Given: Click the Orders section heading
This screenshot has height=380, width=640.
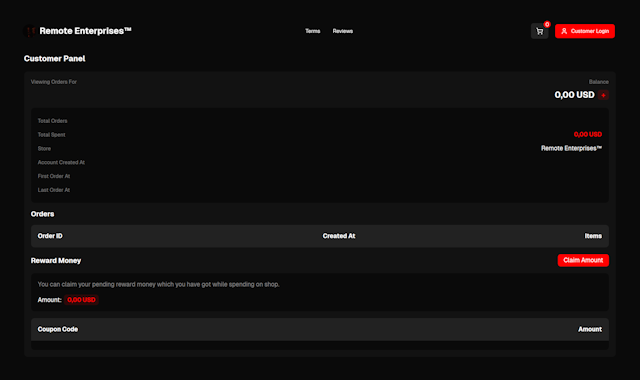Looking at the screenshot, I should coord(42,214).
